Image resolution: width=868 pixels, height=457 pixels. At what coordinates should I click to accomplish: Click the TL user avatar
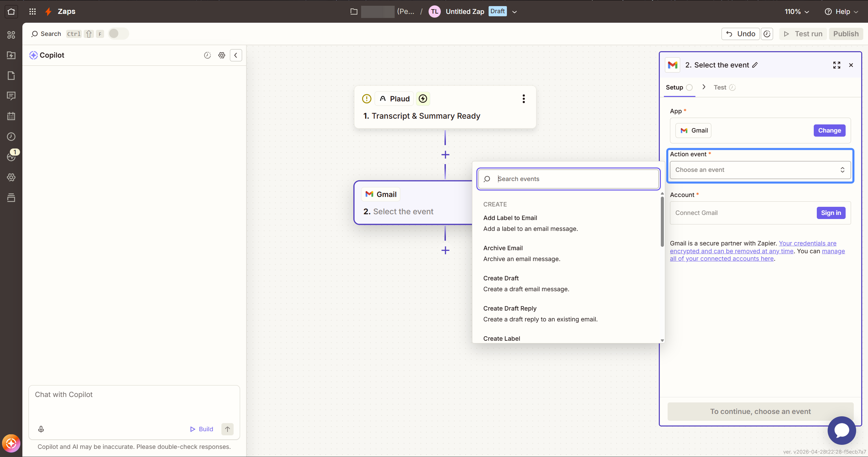click(435, 12)
